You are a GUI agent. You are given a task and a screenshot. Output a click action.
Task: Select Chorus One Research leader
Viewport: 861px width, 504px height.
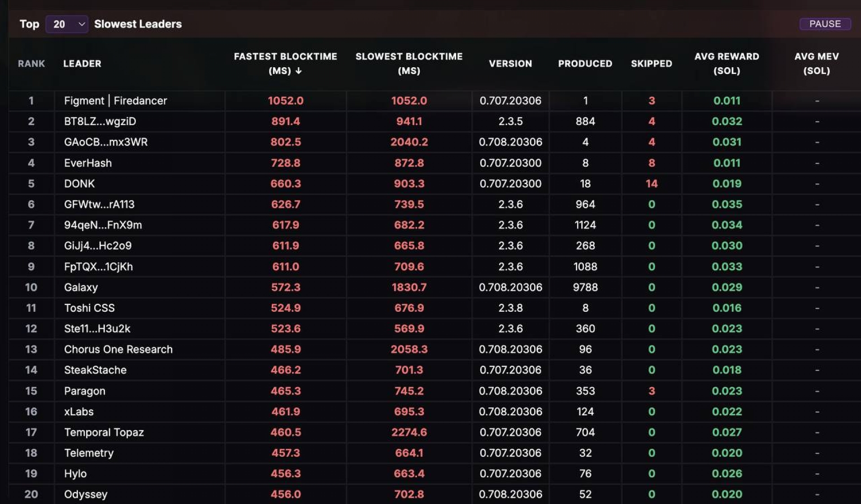[x=118, y=349]
